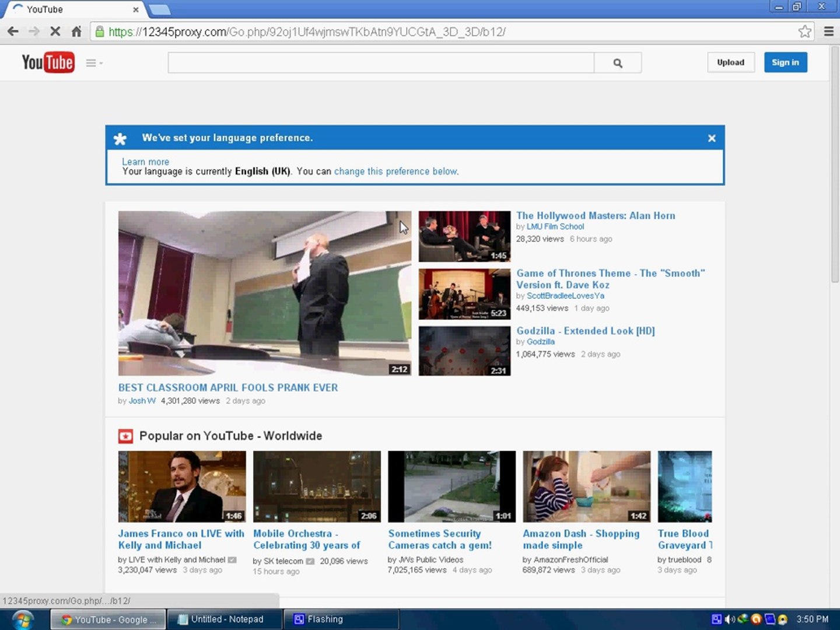This screenshot has width=840, height=630.
Task: Play Sometimes Security Cameras thumbnail
Action: 452,487
